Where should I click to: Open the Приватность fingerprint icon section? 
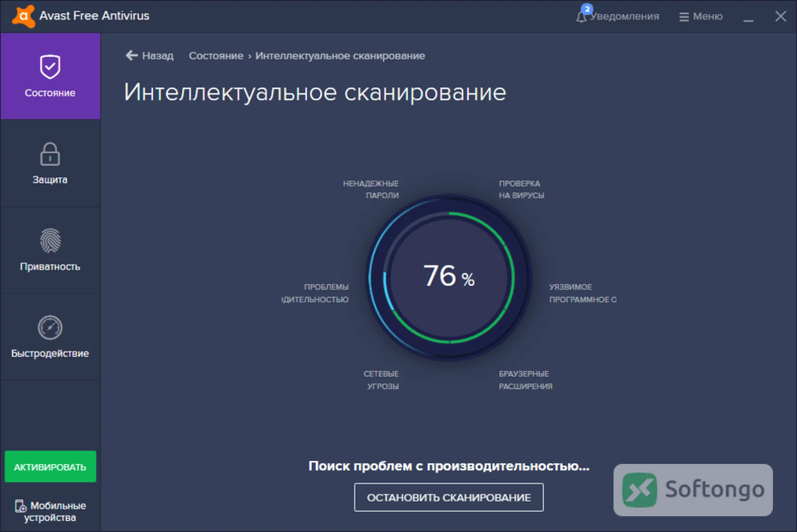[x=50, y=250]
